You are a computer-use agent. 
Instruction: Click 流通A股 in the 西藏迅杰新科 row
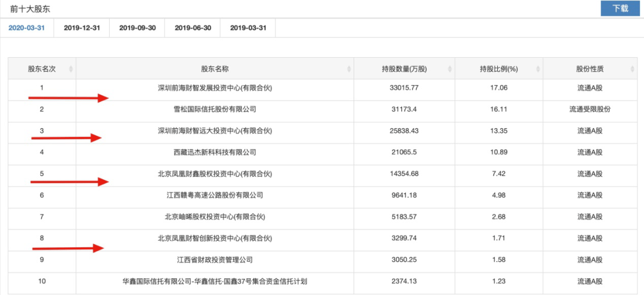point(590,152)
